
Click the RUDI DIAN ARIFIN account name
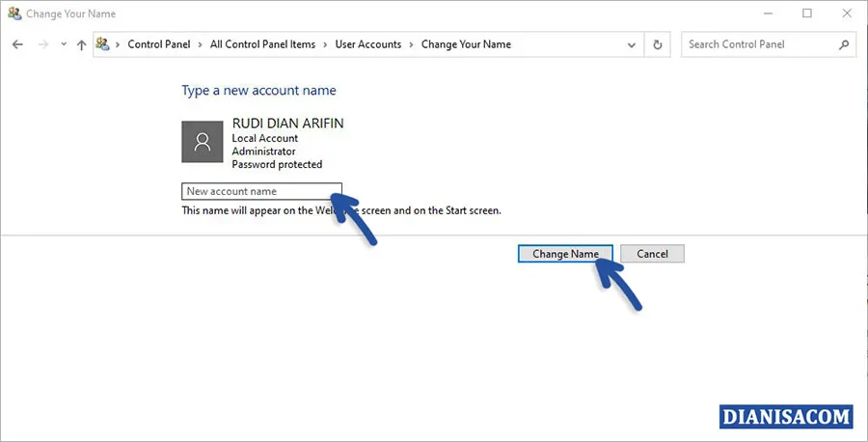pos(287,124)
